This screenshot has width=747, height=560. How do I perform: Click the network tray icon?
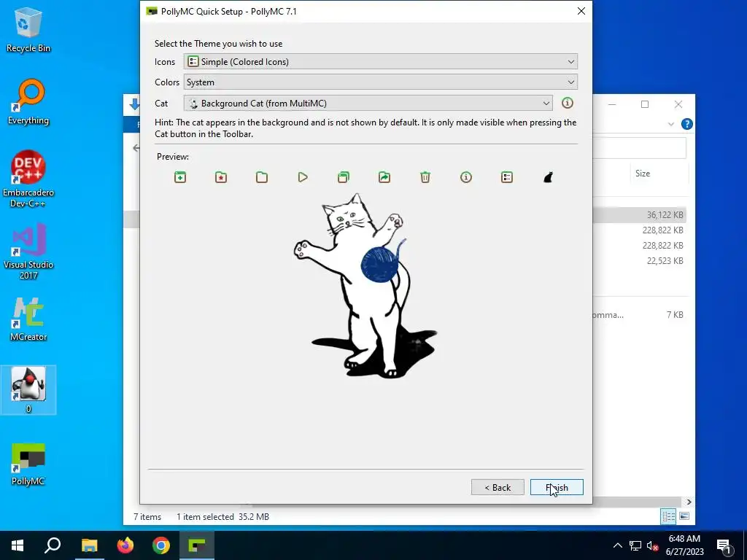(635, 545)
